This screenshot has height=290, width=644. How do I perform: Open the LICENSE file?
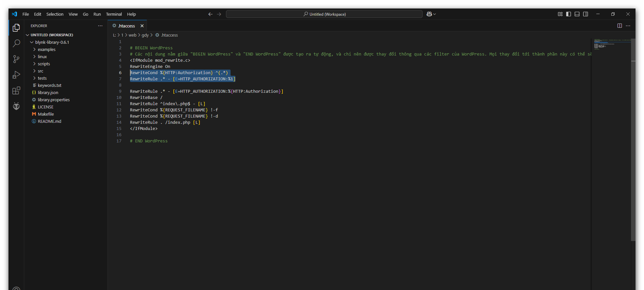pyautogui.click(x=66, y=107)
